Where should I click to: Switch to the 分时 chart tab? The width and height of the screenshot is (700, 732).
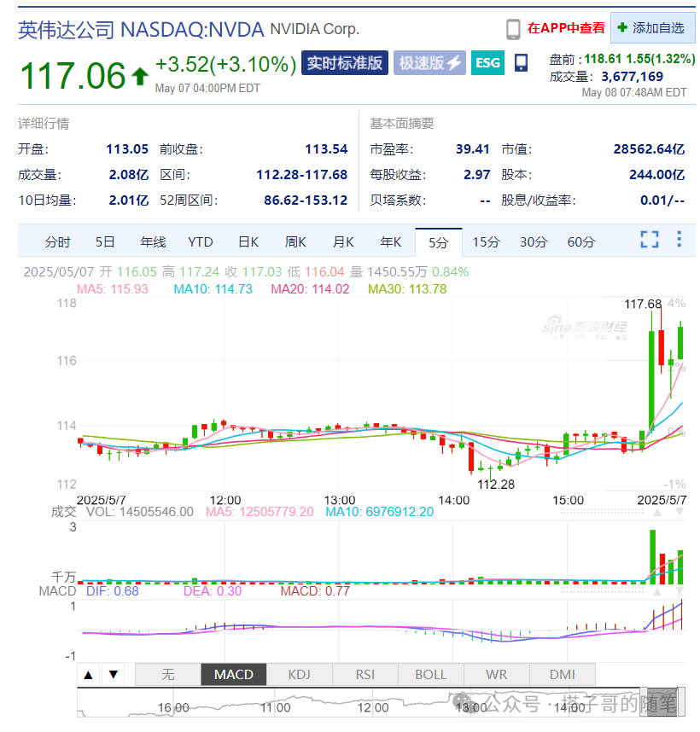[x=58, y=241]
